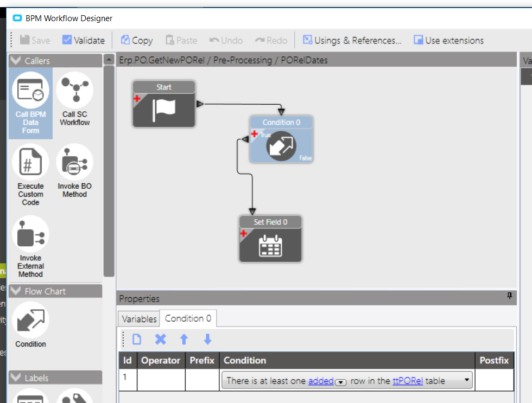
Task: Click the Paste toolbar button
Action: pos(181,40)
